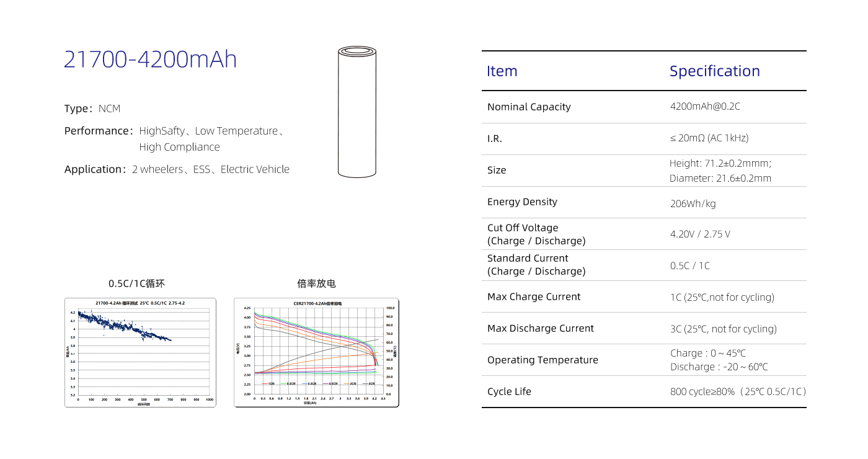The image size is (868, 459).
Task: Click the I.R. value ≤ 20mΩ
Action: tap(709, 138)
